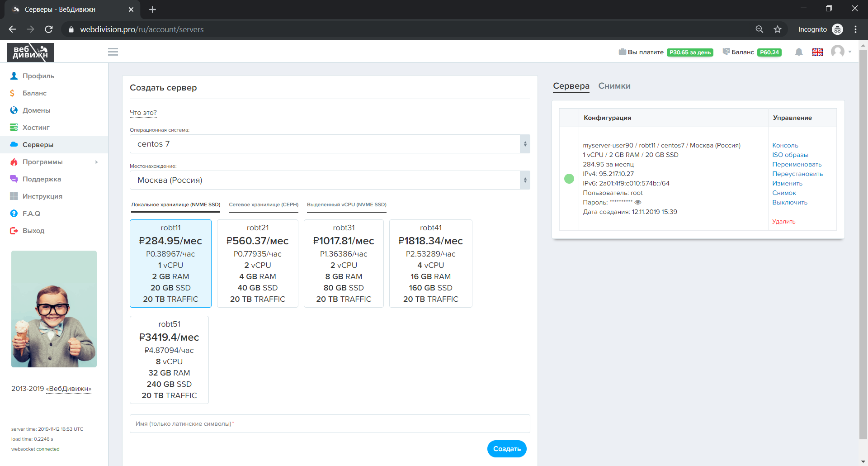The image size is (868, 466).
Task: Open notifications bell icon
Action: pos(799,52)
